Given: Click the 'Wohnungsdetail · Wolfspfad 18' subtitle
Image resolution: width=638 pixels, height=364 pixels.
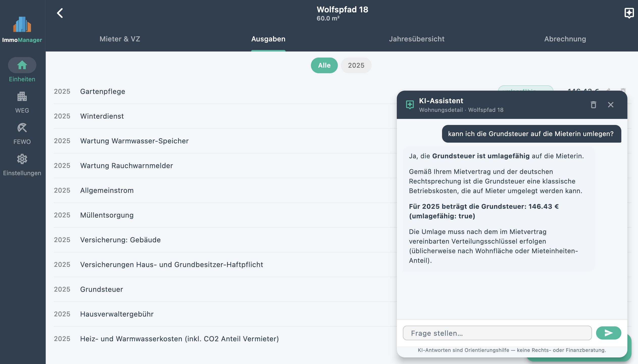Looking at the screenshot, I should pos(461,110).
